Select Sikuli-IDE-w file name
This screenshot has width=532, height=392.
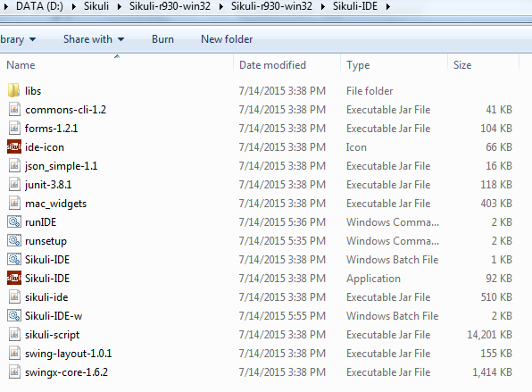coord(54,316)
